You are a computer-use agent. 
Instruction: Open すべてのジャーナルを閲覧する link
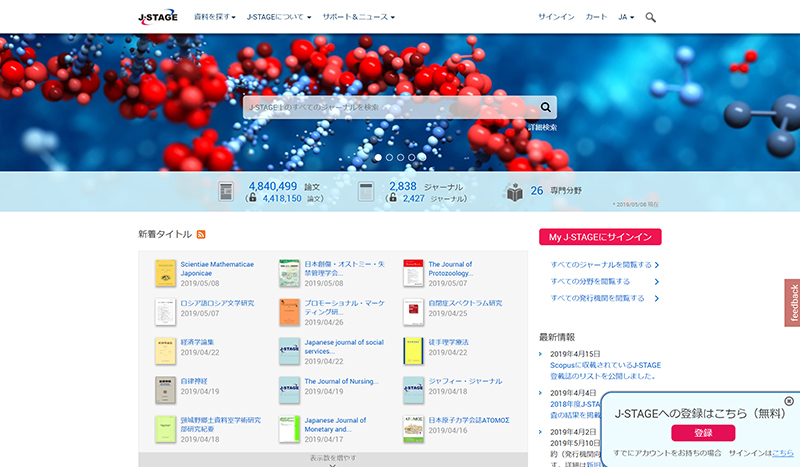pyautogui.click(x=605, y=265)
